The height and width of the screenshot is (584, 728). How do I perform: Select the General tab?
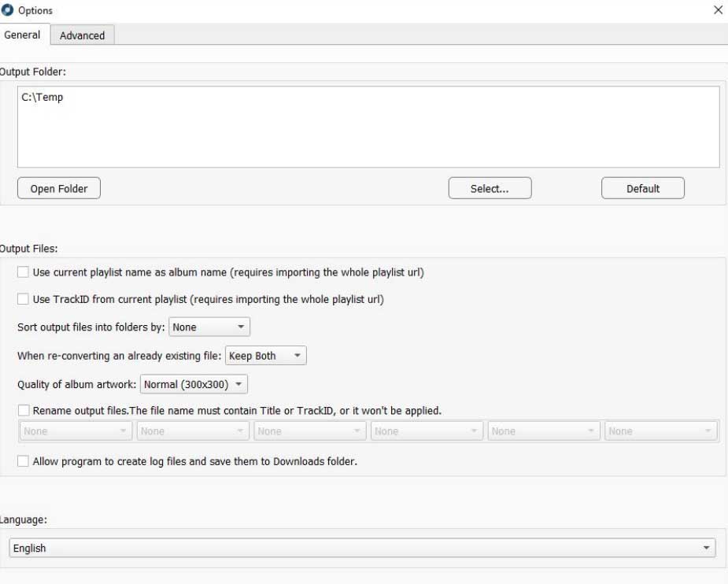coord(22,35)
